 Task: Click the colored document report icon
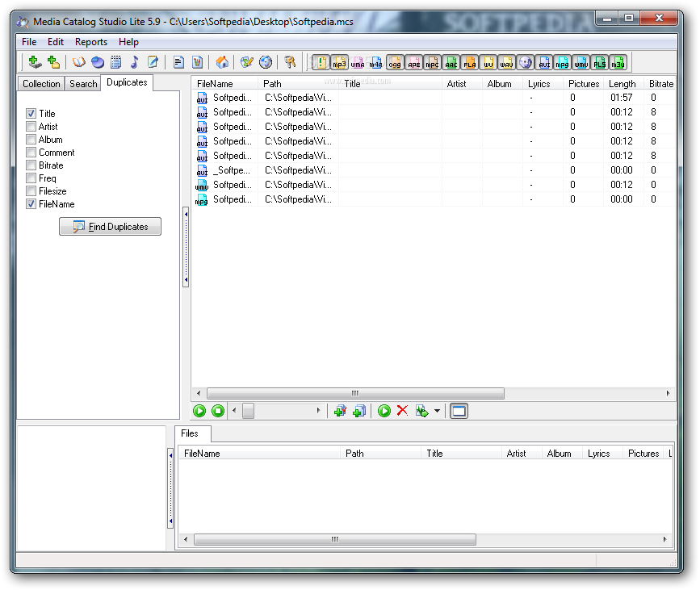tap(197, 62)
